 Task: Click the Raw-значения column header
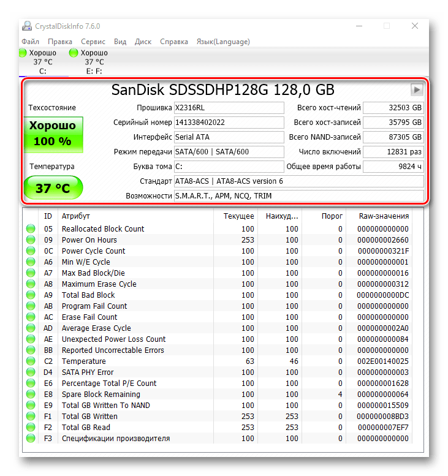pyautogui.click(x=379, y=216)
